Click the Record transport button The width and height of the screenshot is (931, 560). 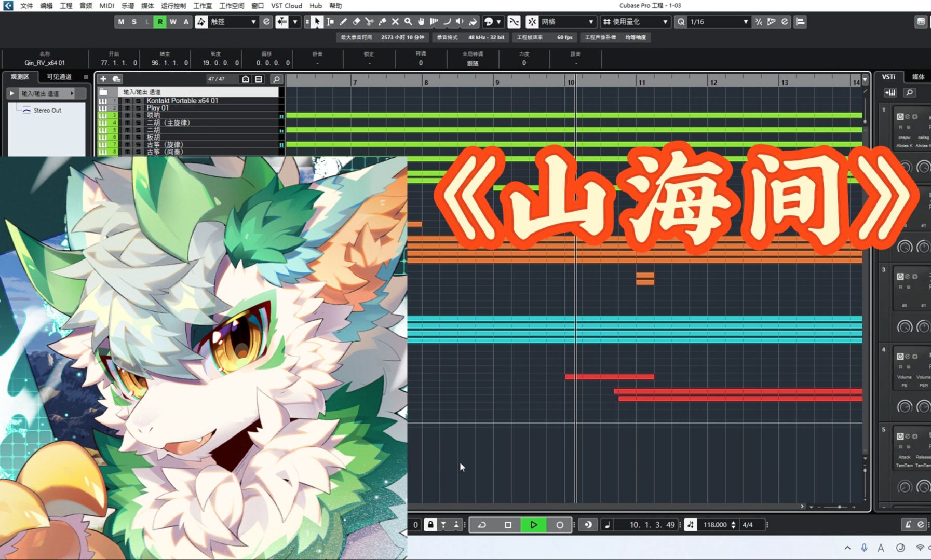click(x=559, y=525)
